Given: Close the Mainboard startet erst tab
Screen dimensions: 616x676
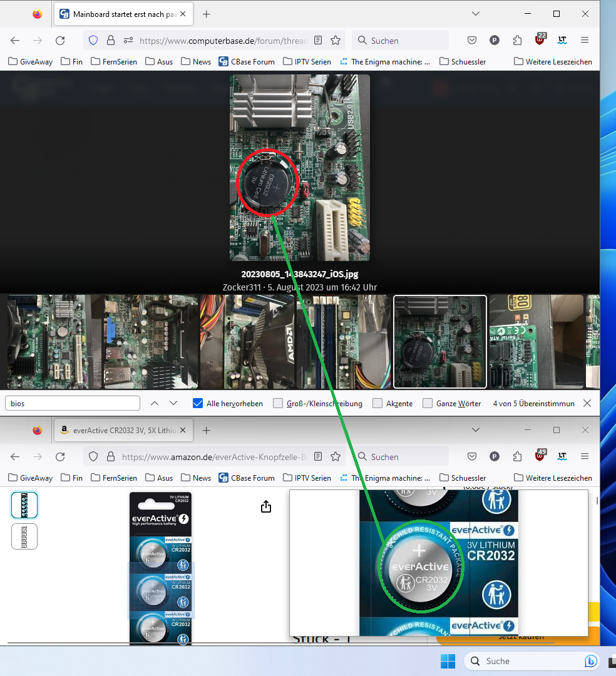Looking at the screenshot, I should (183, 14).
